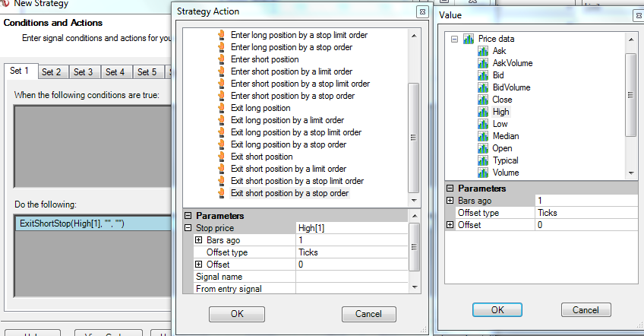644x336 pixels.
Task: Click the chart icon next to Median
Action: (483, 136)
